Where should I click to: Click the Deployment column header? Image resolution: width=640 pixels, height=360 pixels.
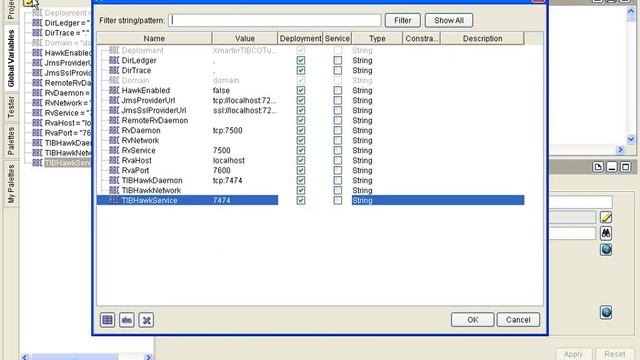click(x=300, y=38)
